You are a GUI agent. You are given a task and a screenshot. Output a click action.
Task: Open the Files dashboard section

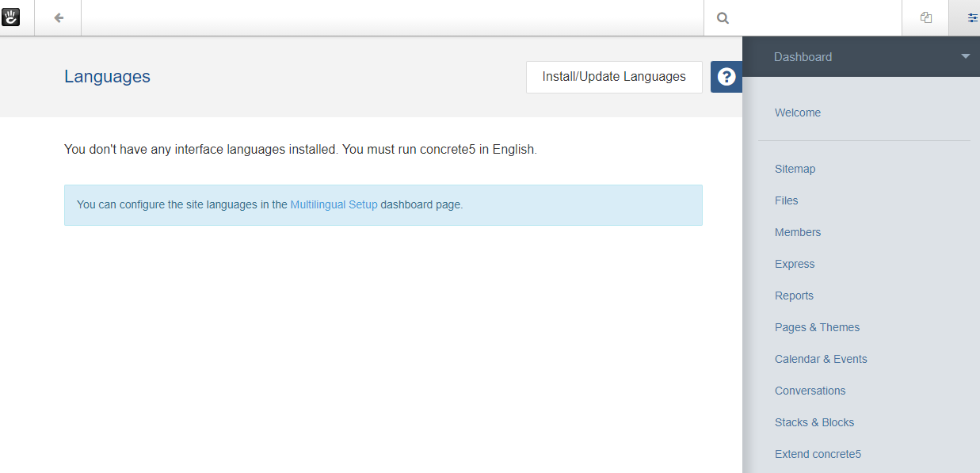[787, 200]
